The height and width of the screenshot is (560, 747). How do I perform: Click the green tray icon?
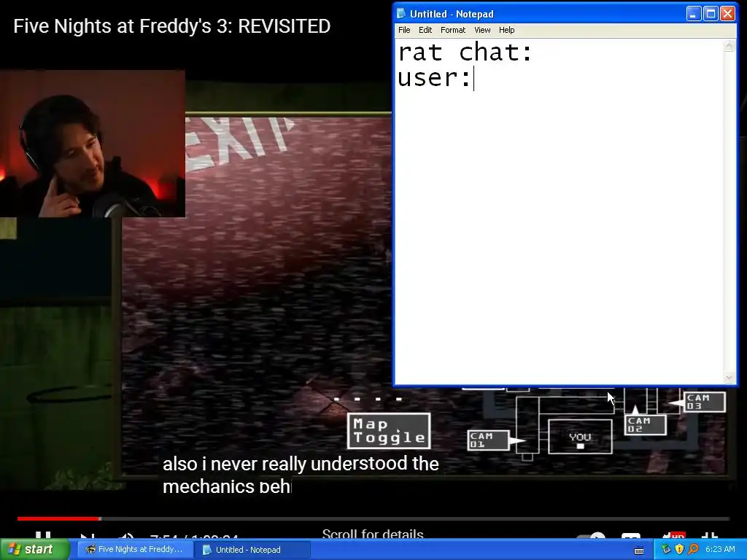tap(666, 549)
